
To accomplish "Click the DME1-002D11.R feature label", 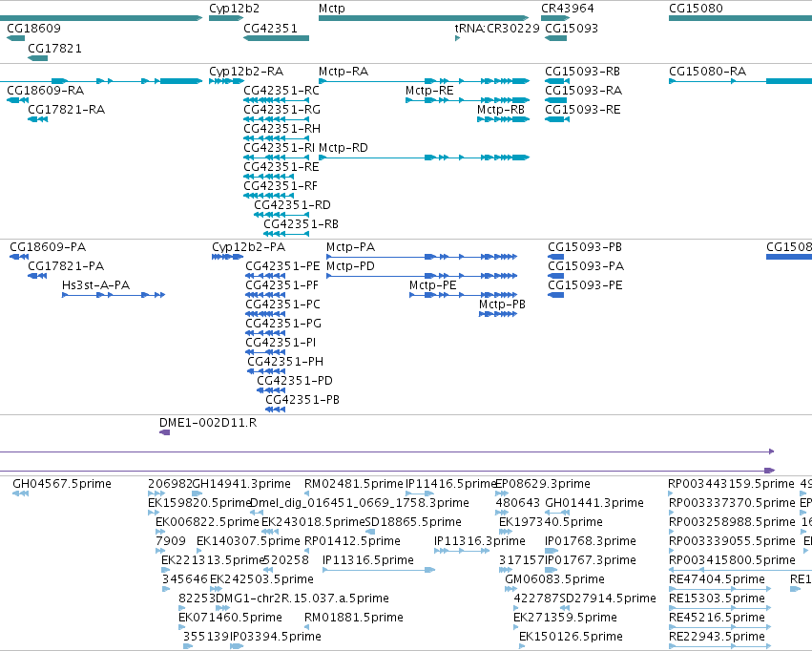I will (x=208, y=423).
